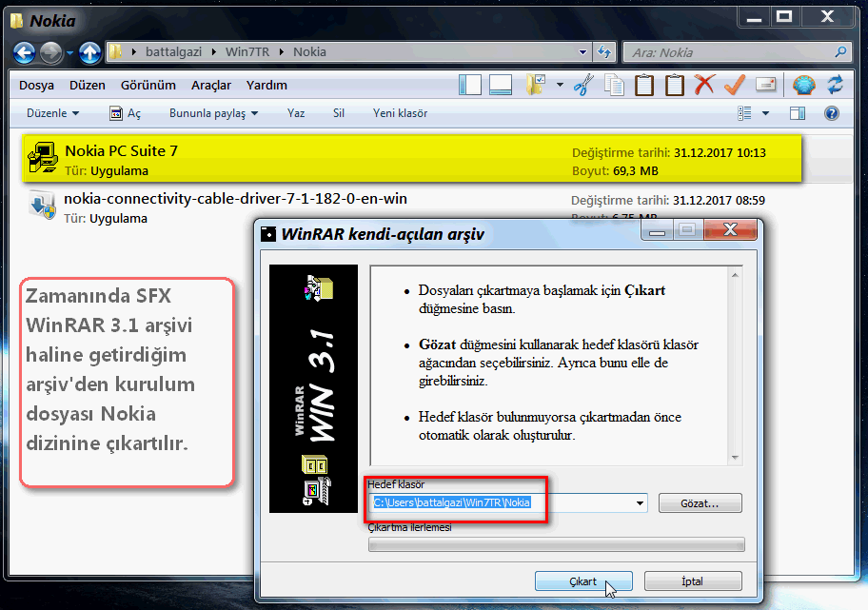This screenshot has height=610, width=868.
Task: Open the Bununla paylaş dropdown
Action: tap(214, 113)
